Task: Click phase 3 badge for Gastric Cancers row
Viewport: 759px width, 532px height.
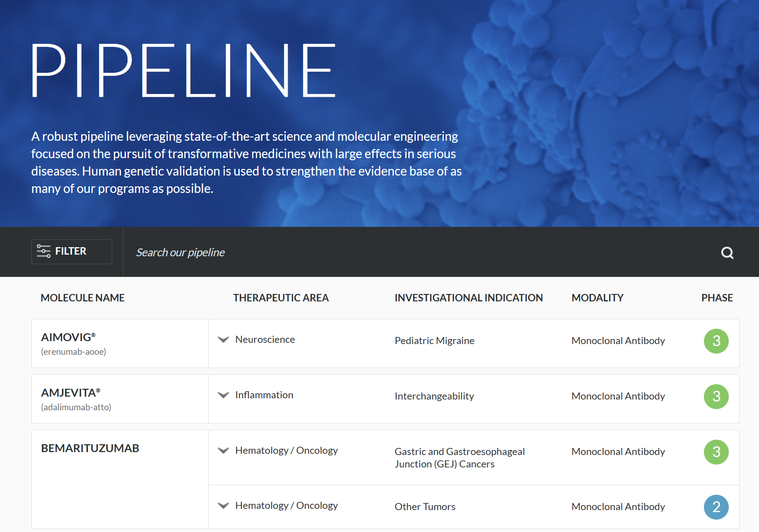Action: point(716,452)
